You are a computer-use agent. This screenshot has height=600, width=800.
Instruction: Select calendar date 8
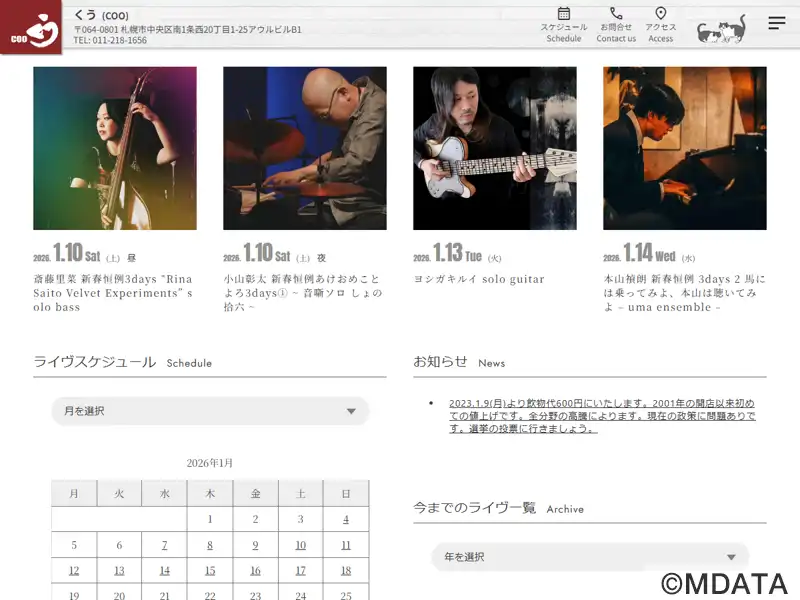(x=210, y=545)
